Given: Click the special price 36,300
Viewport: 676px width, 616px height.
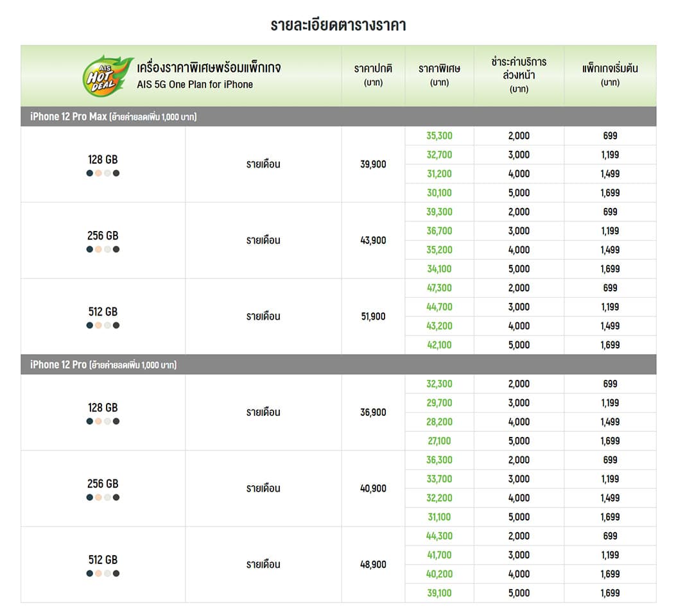Looking at the screenshot, I should [x=439, y=460].
